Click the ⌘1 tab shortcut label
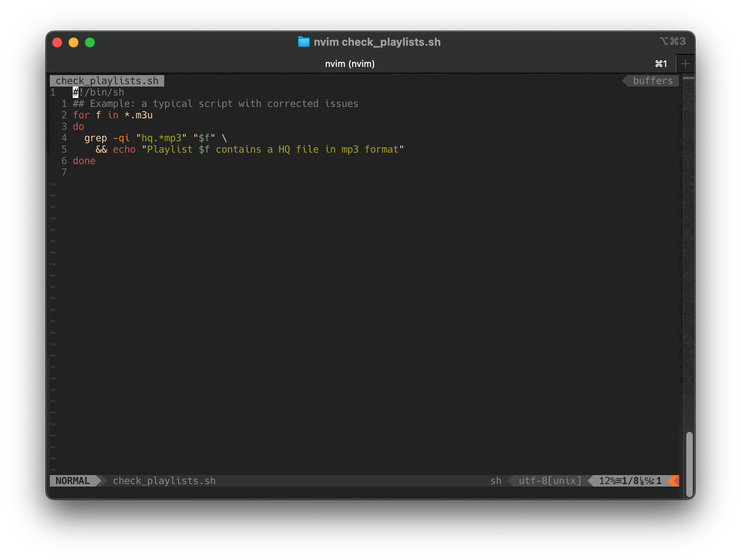The width and height of the screenshot is (741, 560). [661, 64]
